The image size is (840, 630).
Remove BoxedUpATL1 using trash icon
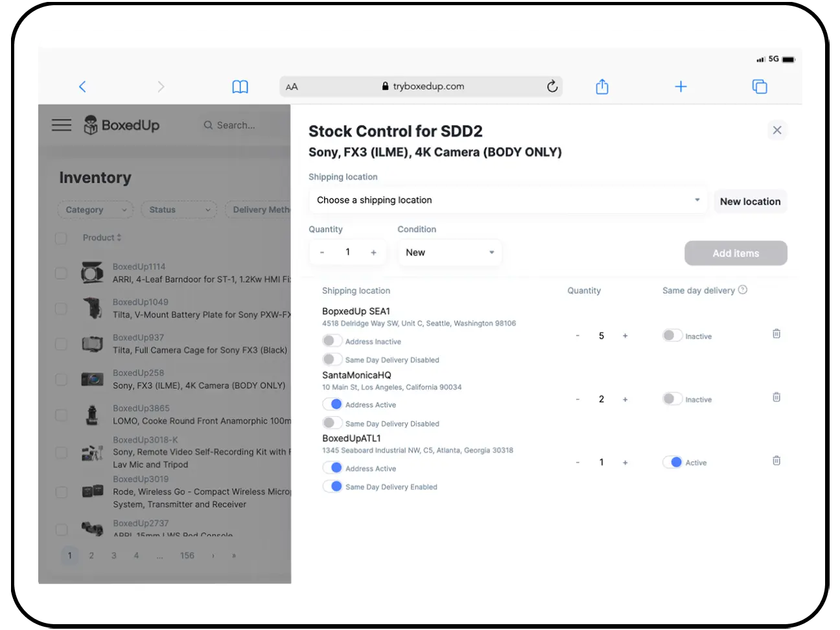[x=776, y=461]
